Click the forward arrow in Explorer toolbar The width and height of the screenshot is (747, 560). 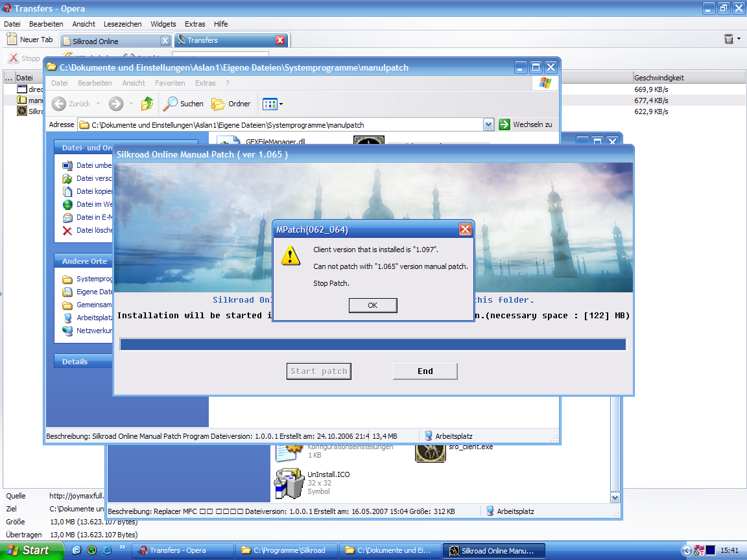(x=116, y=103)
